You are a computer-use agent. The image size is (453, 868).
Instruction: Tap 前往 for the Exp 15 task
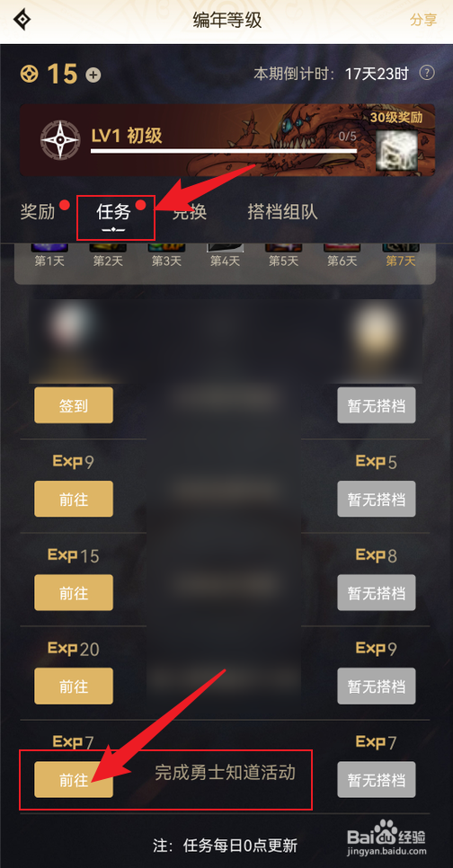pos(74,592)
